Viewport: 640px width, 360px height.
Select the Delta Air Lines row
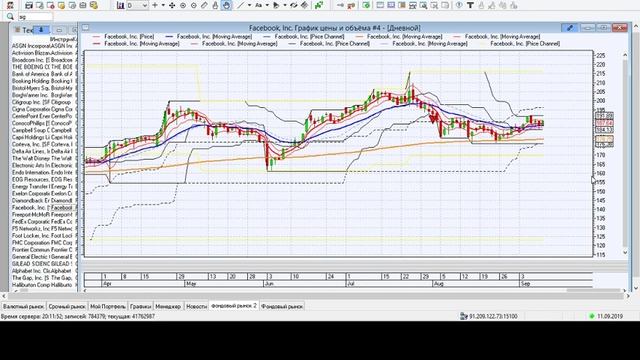pos(44,151)
